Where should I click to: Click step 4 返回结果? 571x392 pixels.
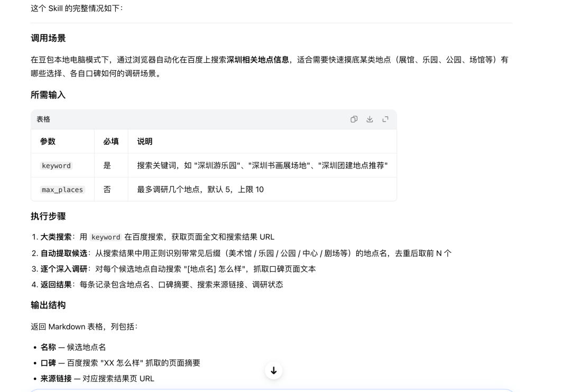click(158, 285)
